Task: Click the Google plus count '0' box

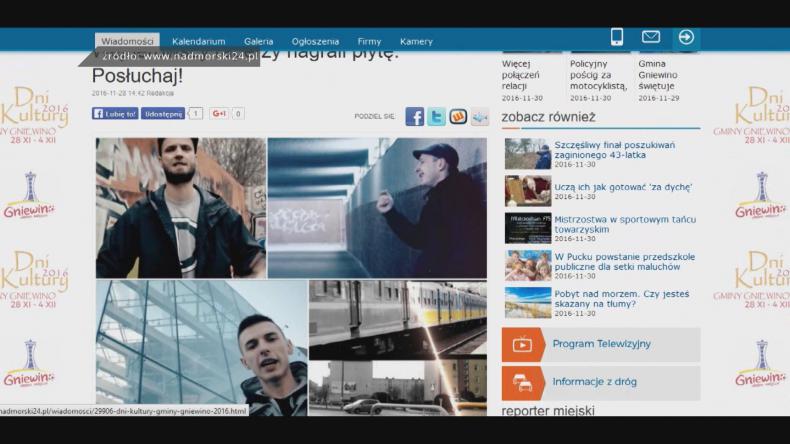Action: click(x=238, y=113)
